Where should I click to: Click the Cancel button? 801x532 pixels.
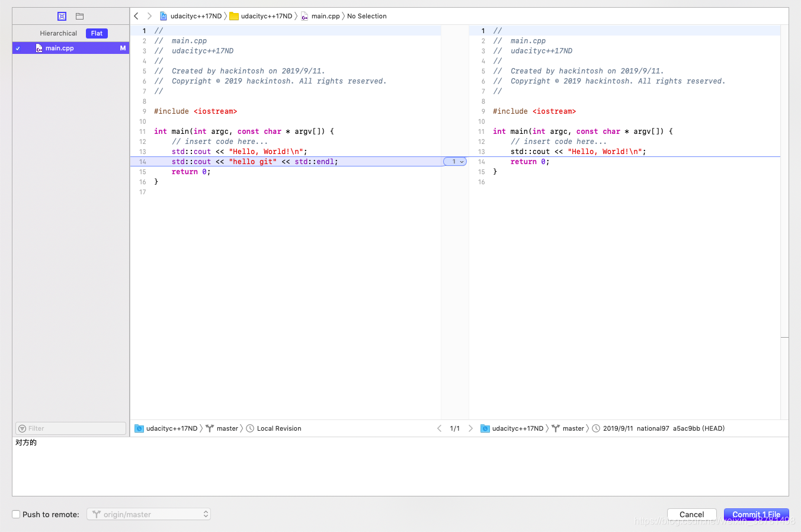click(692, 514)
